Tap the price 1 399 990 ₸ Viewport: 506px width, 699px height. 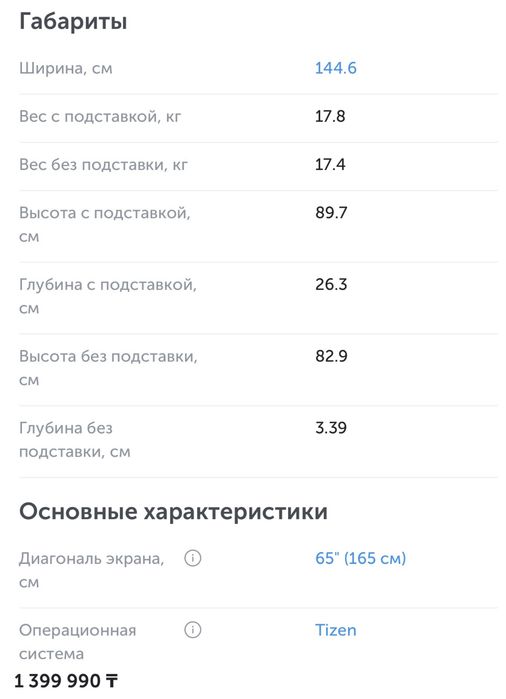click(66, 681)
